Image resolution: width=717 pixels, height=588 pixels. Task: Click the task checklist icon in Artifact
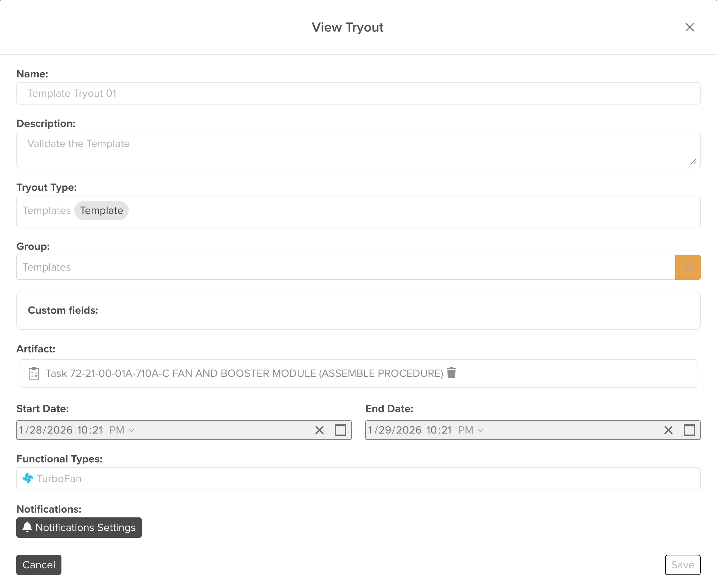pyautogui.click(x=34, y=373)
